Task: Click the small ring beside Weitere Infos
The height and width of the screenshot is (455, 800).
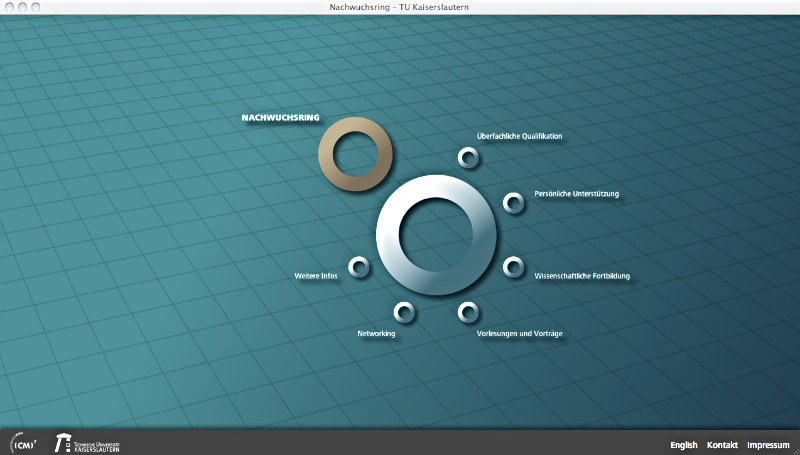Action: 358,266
